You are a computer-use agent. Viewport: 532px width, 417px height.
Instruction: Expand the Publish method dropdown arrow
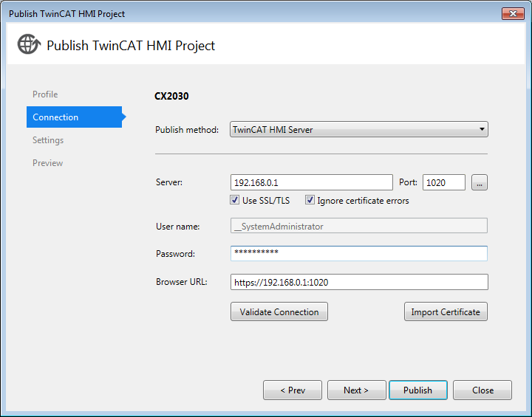[482, 129]
